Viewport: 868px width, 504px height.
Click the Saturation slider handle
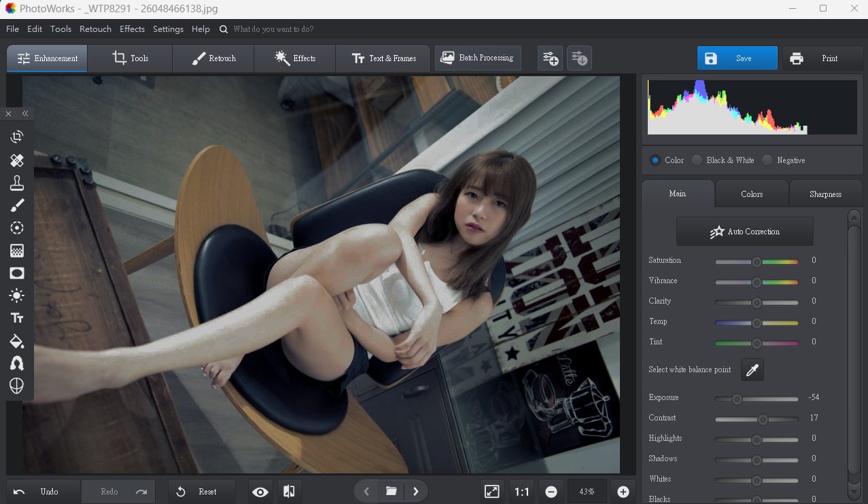point(757,262)
